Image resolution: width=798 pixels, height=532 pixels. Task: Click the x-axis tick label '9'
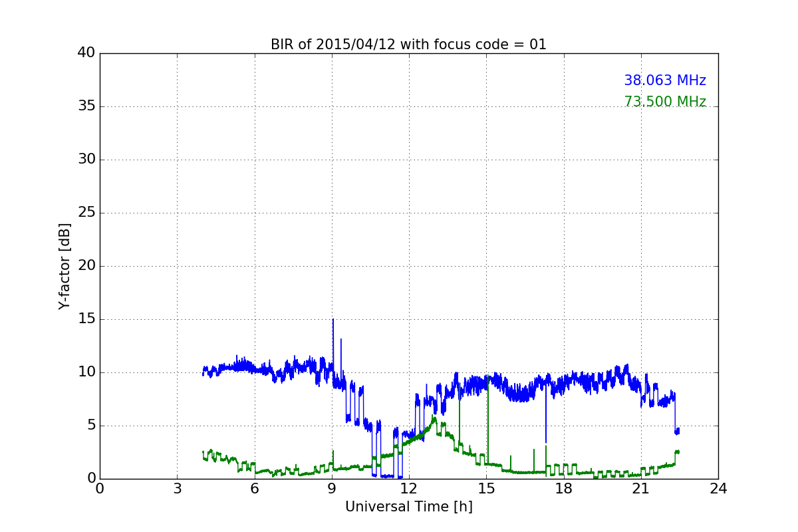pos(332,489)
